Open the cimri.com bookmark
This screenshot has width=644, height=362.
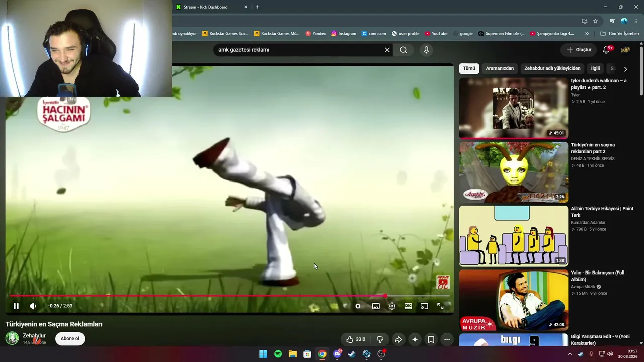[374, 34]
